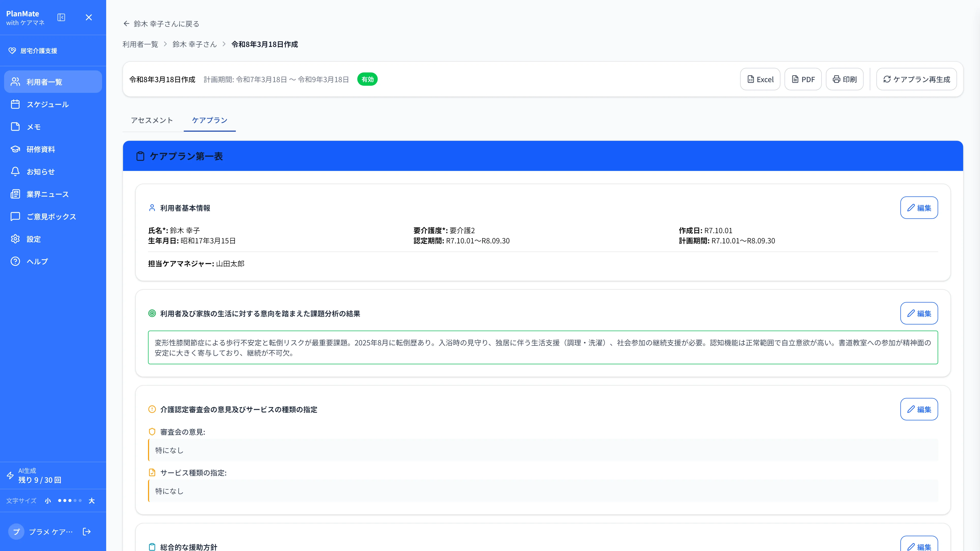The width and height of the screenshot is (980, 551).
Task: Edit the 利用者基本情報 section
Action: click(x=919, y=208)
